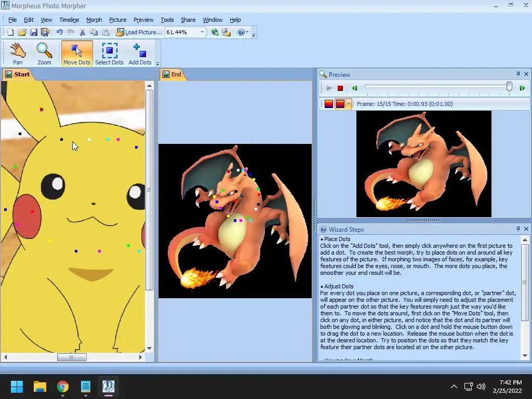
Task: Click the Paste clipboard icon
Action: pyautogui.click(x=105, y=32)
